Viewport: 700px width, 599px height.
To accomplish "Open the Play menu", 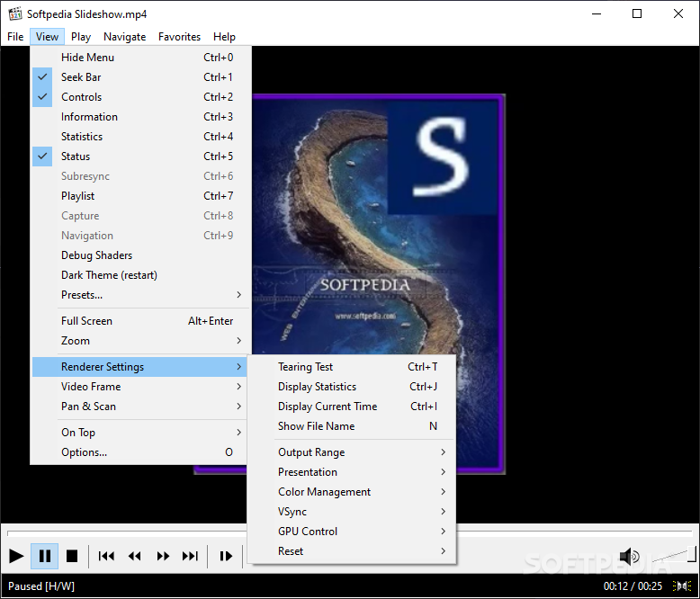I will pos(81,37).
